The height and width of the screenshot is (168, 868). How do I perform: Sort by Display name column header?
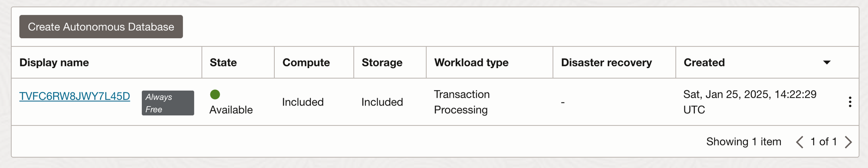[x=54, y=63]
